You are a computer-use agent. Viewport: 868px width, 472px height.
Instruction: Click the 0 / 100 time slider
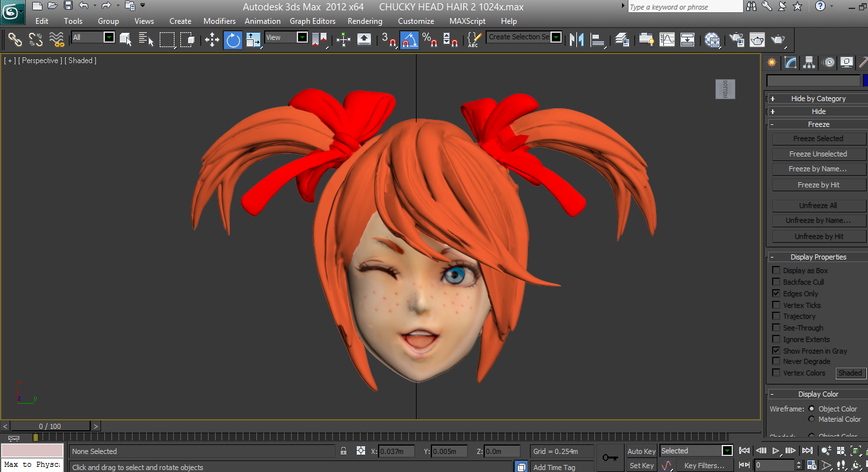point(50,426)
